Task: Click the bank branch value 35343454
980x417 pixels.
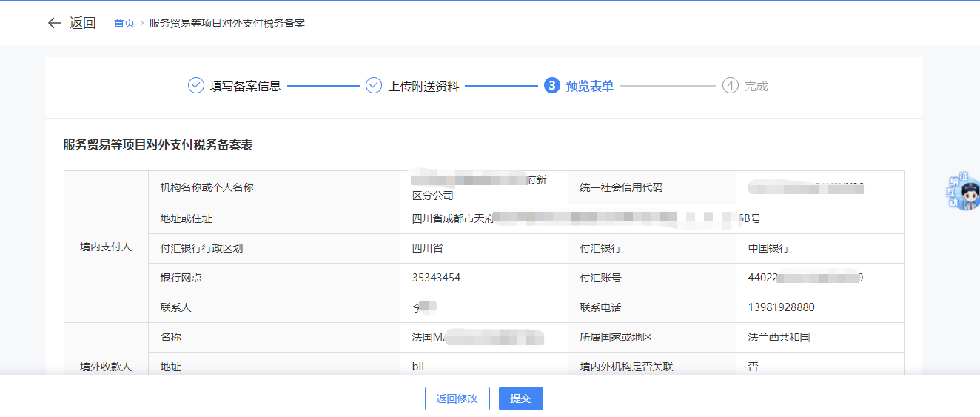Action: [436, 278]
